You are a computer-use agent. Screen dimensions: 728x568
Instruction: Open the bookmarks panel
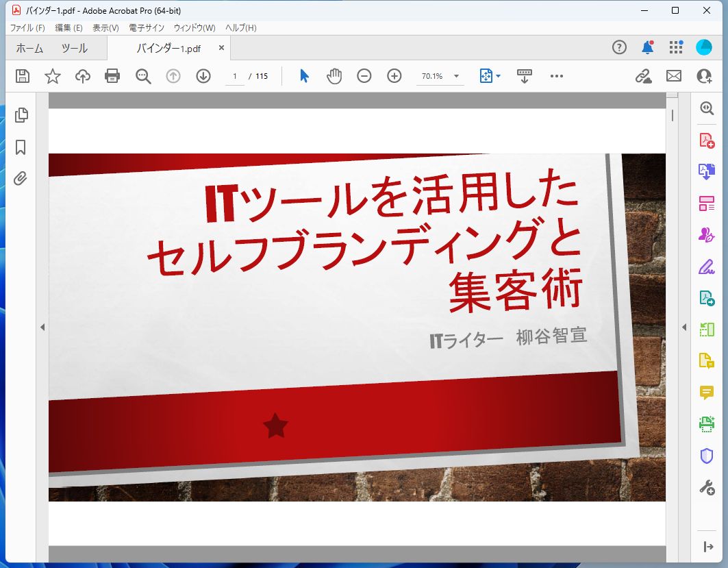coord(21,147)
